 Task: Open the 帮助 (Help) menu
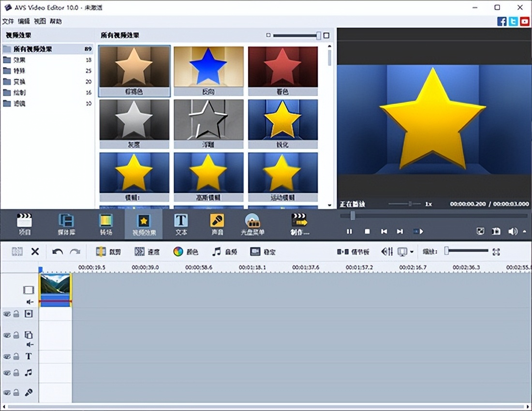[56, 21]
